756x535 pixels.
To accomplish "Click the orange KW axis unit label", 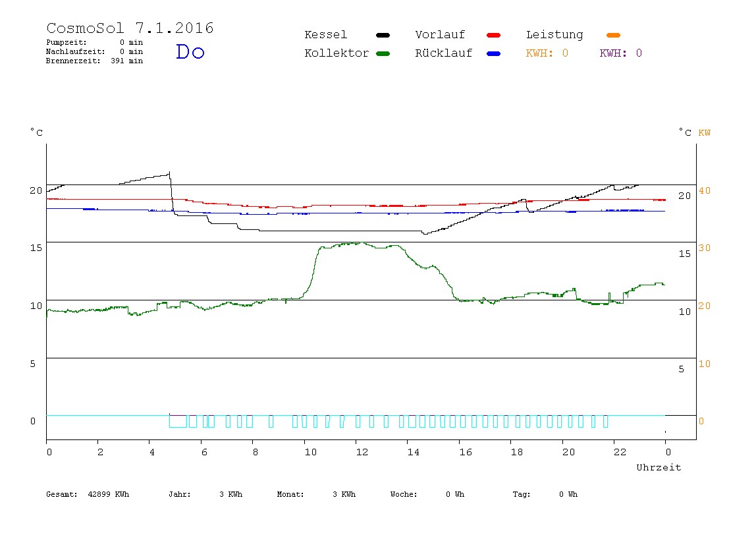I will [x=704, y=132].
